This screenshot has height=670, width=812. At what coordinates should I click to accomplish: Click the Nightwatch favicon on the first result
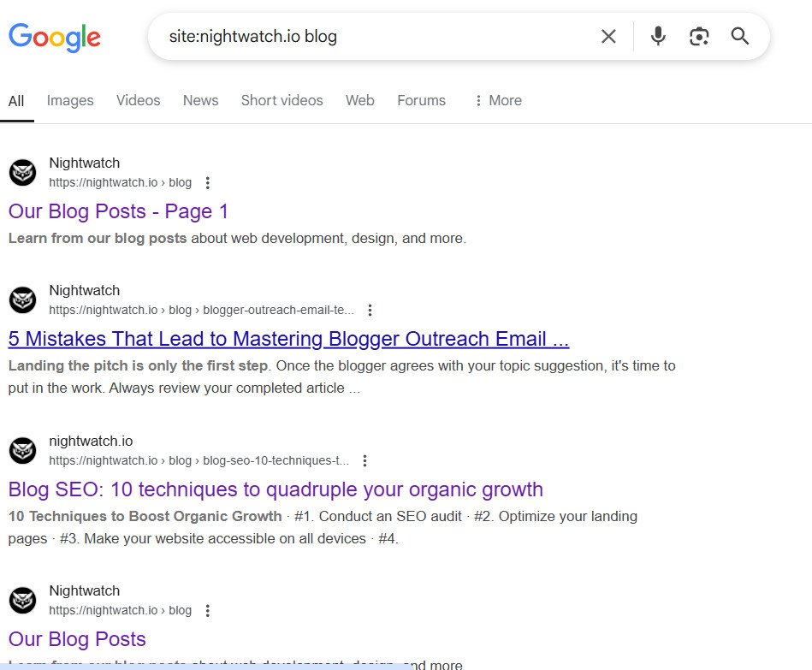(x=22, y=172)
